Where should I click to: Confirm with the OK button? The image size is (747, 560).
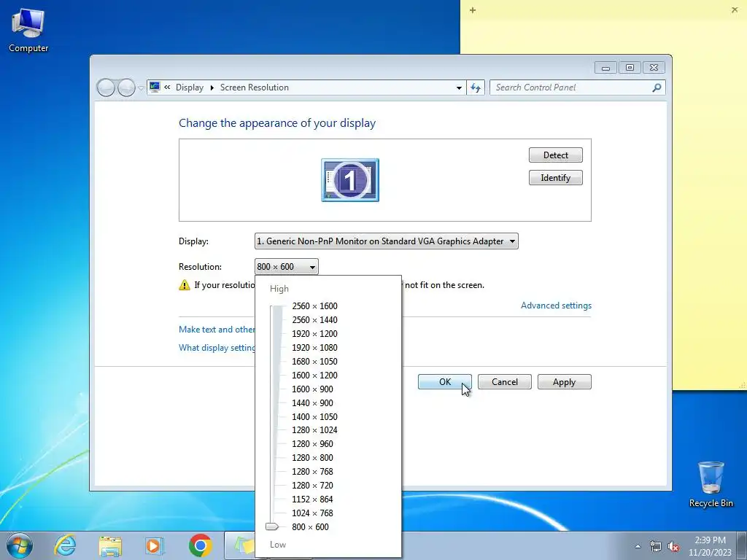pyautogui.click(x=445, y=382)
